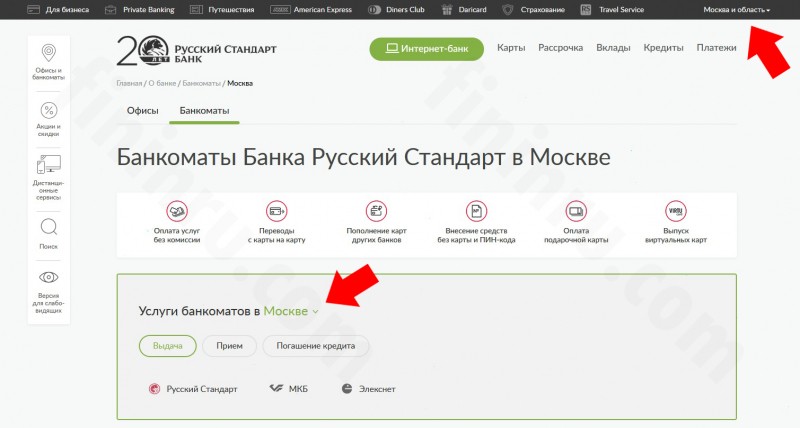
Task: Click the Интернет-банк green button
Action: click(427, 49)
